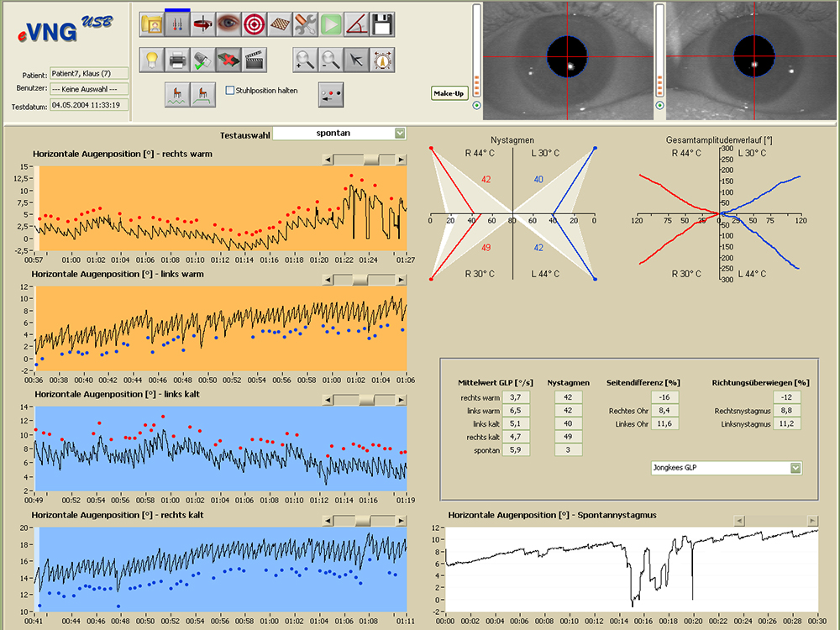This screenshot has height=630, width=840.
Task: Start calibration with the target icon
Action: 253,24
